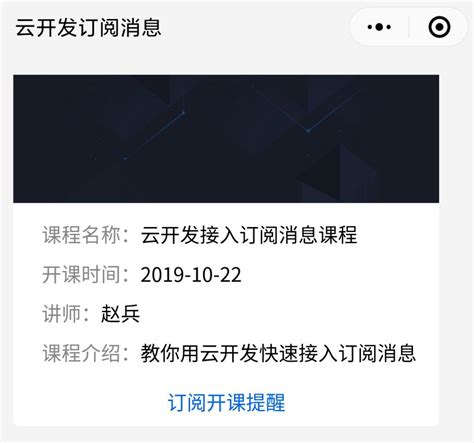
Task: Open the three-dot more menu
Action: point(379,27)
